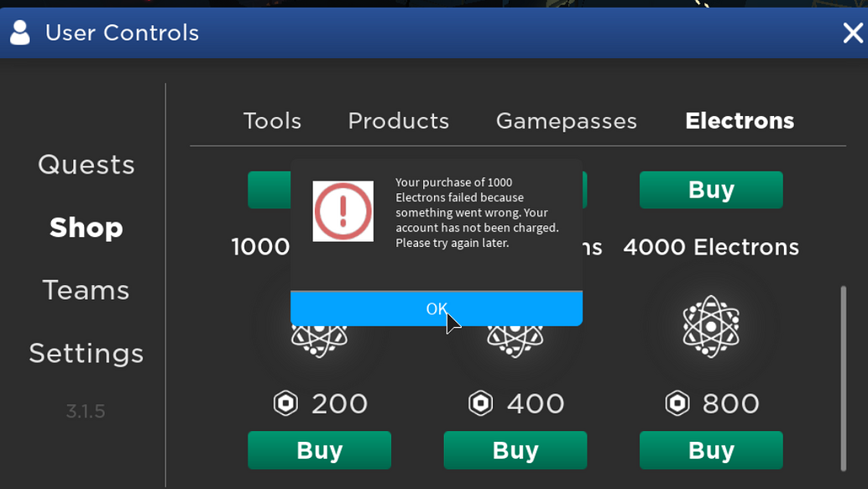This screenshot has width=868, height=489.
Task: Click the Robux icon next to 800
Action: point(677,403)
